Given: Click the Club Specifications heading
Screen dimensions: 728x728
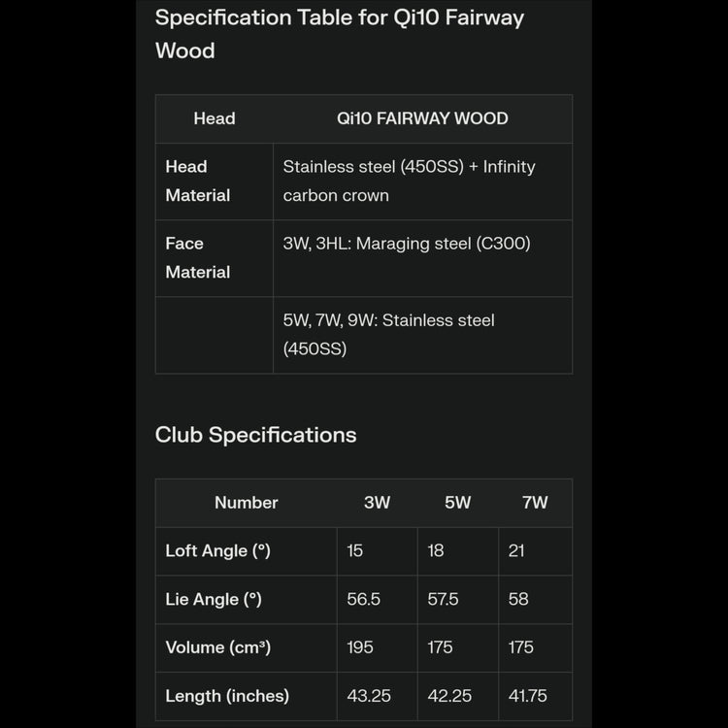Looking at the screenshot, I should point(255,435).
